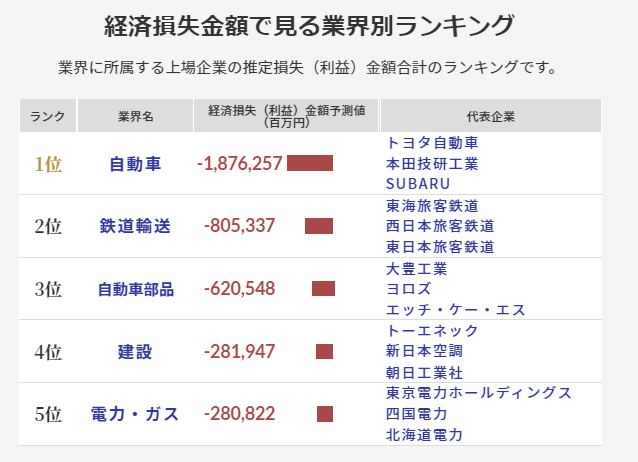Viewport: 638px width, 462px height.
Task: Open the 建設 industry link
Action: tap(135, 352)
